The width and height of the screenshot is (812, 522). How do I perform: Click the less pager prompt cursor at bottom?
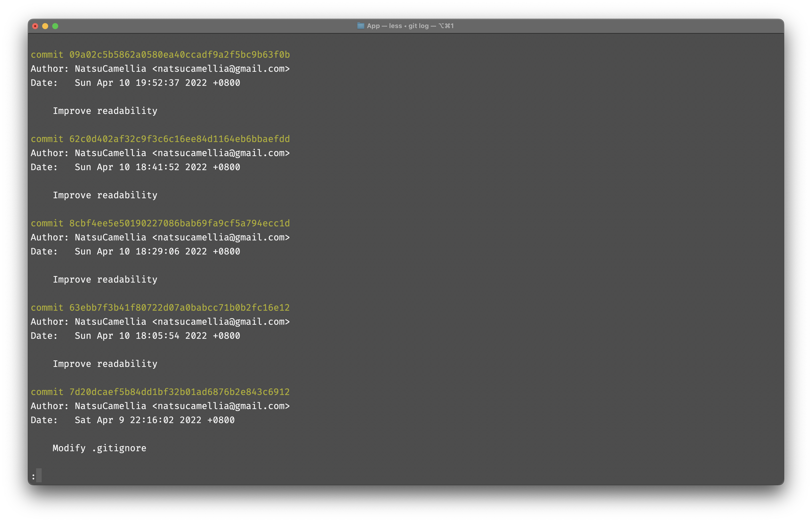(39, 476)
